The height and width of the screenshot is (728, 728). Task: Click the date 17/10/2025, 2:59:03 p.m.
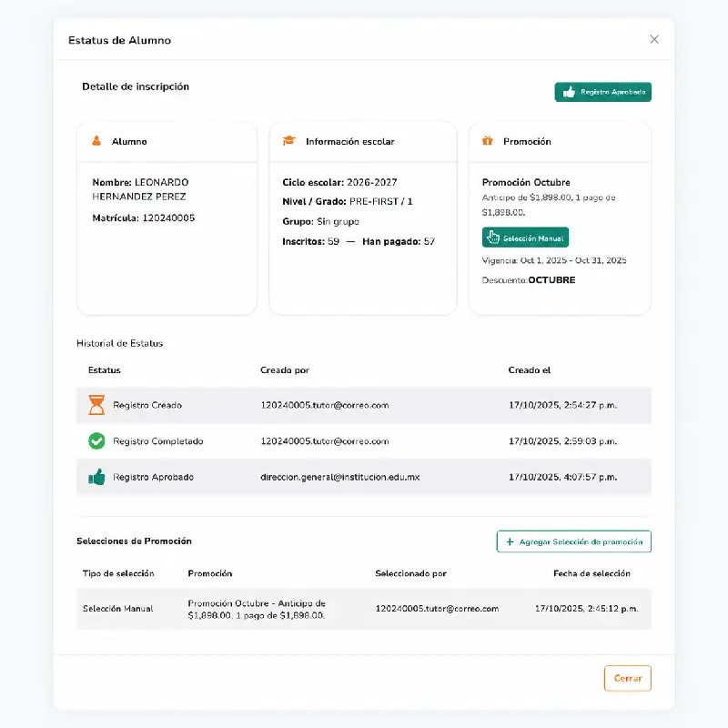[562, 441]
